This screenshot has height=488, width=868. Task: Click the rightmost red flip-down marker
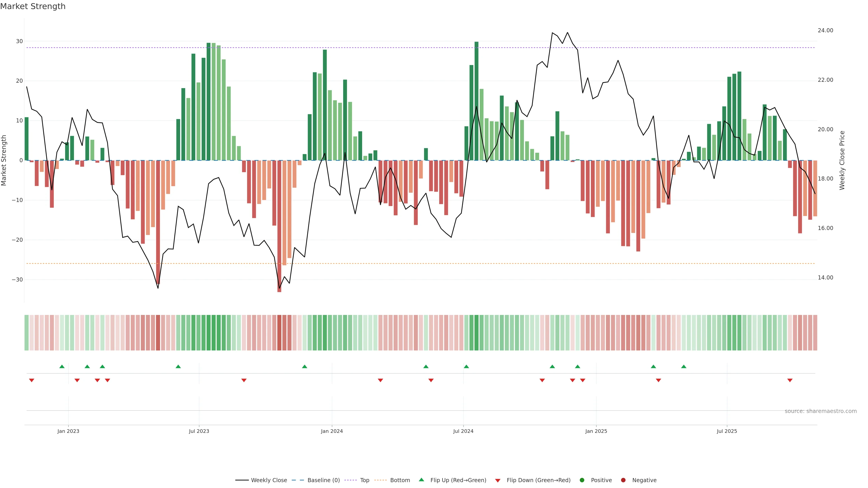(x=790, y=380)
